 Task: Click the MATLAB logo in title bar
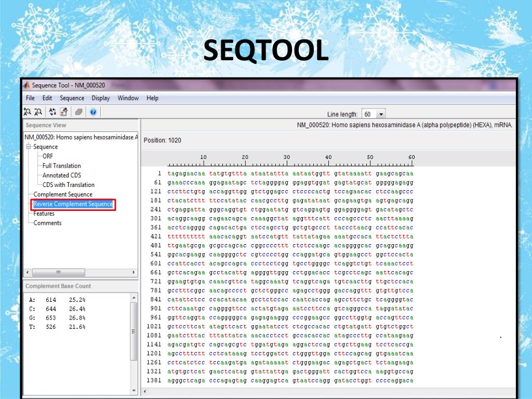(26, 85)
